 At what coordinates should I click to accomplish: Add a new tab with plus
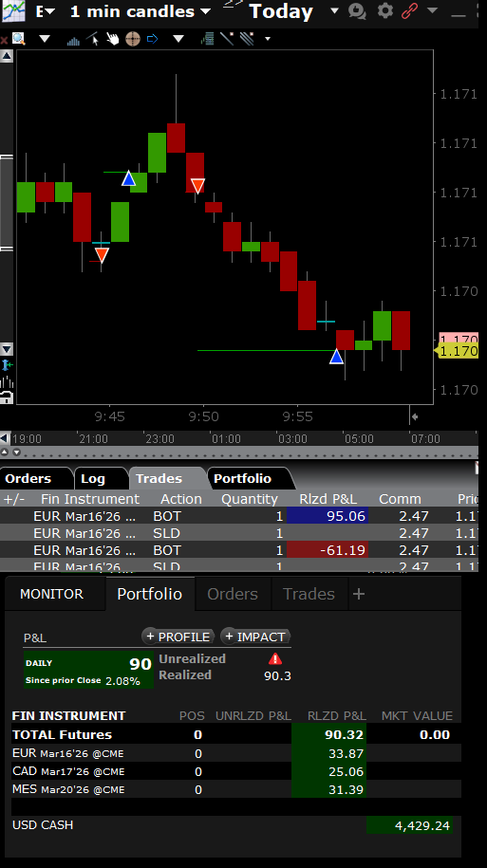tap(359, 594)
